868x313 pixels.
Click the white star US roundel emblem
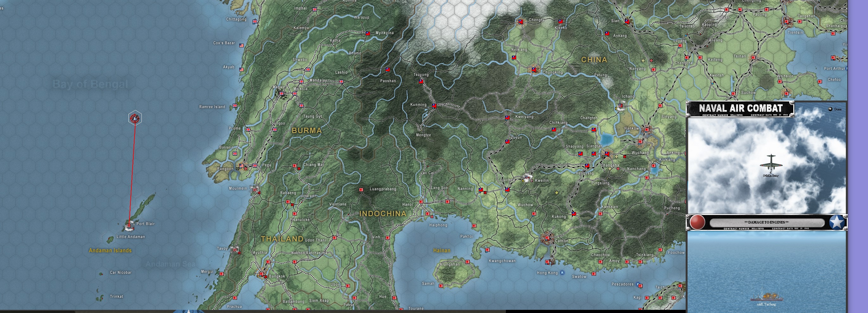point(837,223)
